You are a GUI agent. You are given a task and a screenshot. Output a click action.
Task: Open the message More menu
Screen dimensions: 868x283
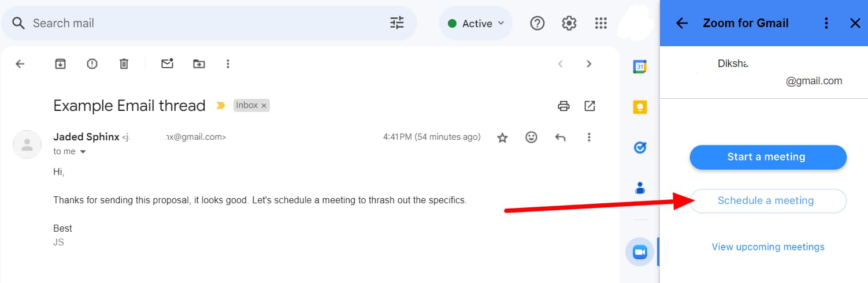pos(589,137)
